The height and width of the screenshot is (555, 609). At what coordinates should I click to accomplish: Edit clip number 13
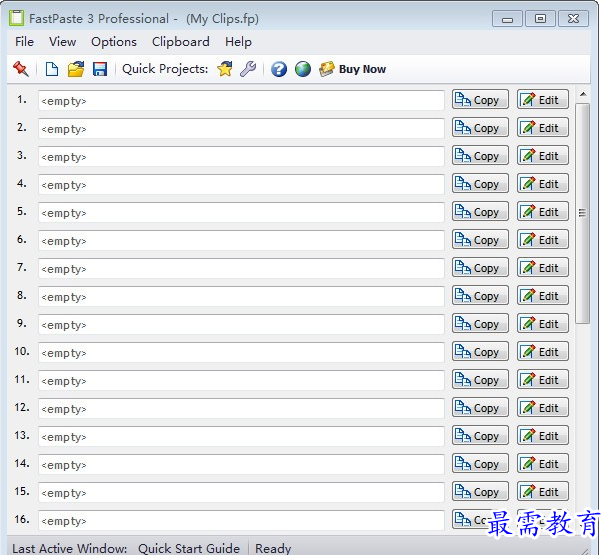(543, 435)
